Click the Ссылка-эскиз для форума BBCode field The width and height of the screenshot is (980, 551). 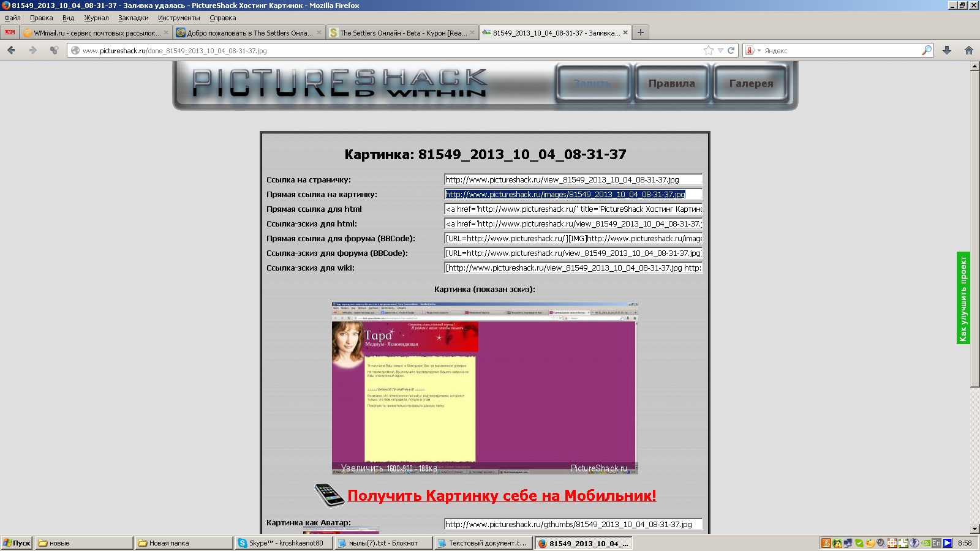[x=573, y=253]
